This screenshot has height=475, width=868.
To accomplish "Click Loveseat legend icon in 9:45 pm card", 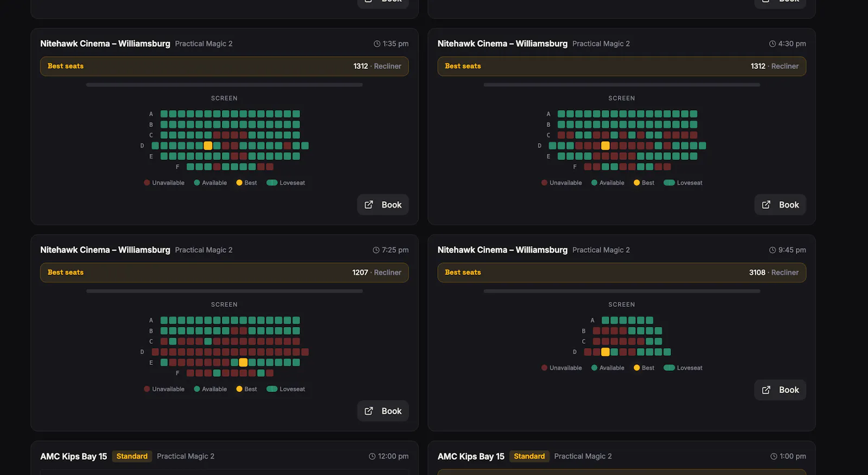I will pyautogui.click(x=669, y=368).
